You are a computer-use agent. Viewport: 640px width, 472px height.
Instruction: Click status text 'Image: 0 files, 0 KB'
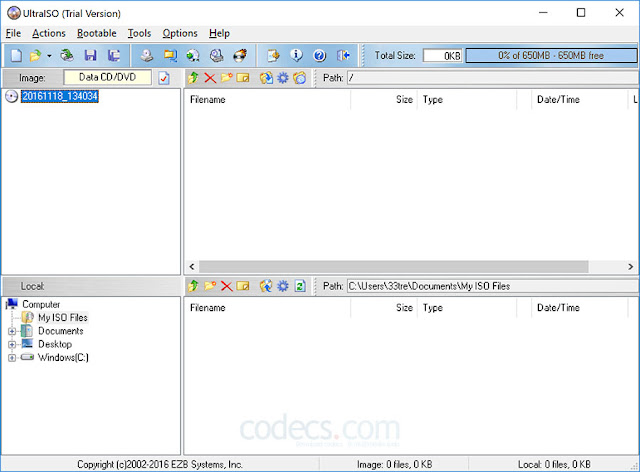coord(394,464)
